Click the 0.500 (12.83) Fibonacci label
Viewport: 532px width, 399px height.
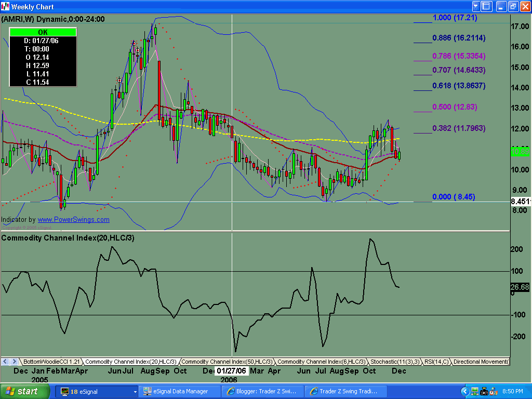pos(455,107)
